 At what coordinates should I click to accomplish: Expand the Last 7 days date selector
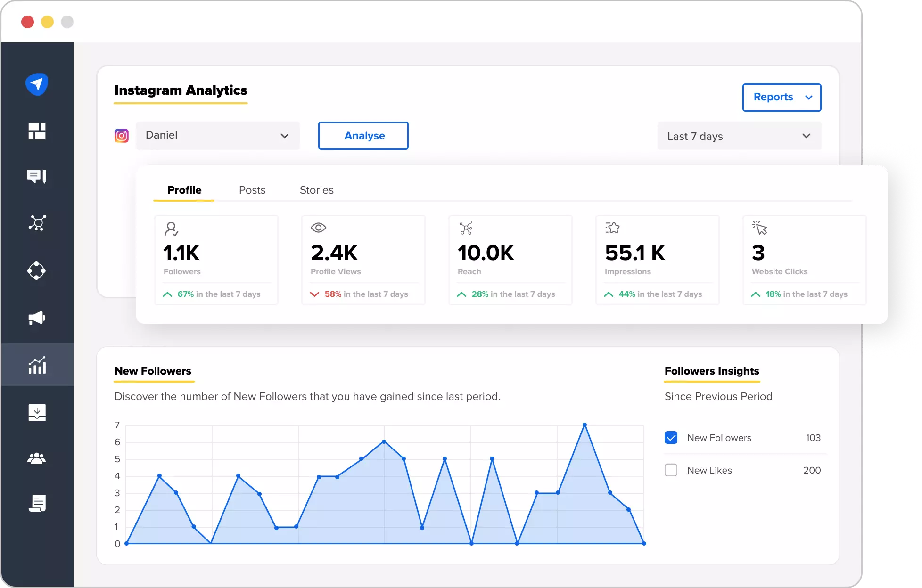click(x=739, y=136)
